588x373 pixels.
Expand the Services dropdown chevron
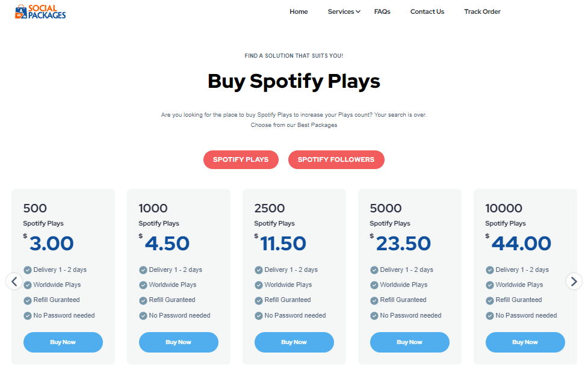point(358,11)
